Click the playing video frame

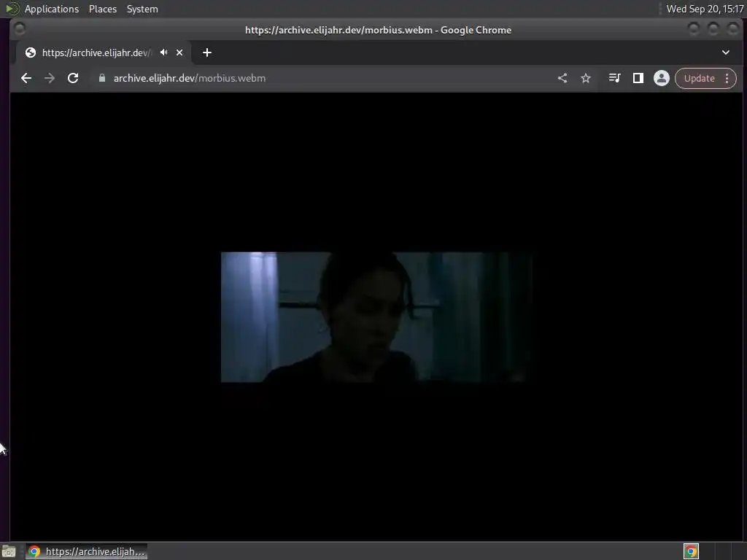[x=376, y=316]
